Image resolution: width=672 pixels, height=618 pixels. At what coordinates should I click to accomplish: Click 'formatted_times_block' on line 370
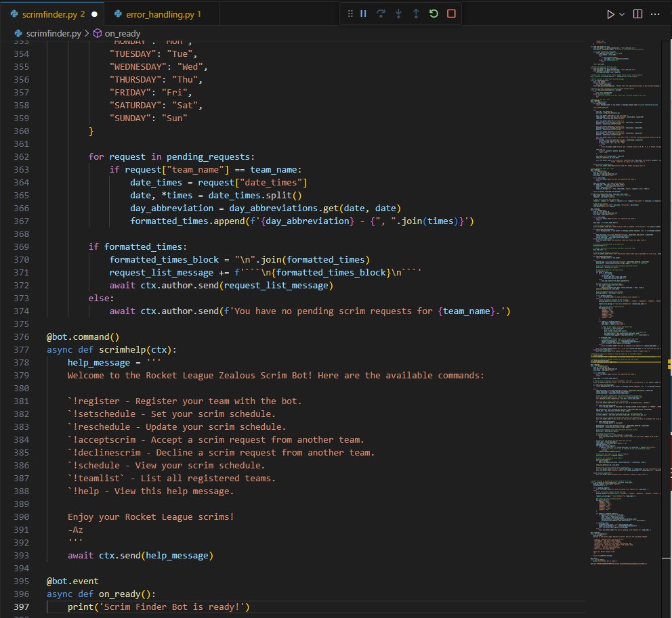(x=164, y=259)
